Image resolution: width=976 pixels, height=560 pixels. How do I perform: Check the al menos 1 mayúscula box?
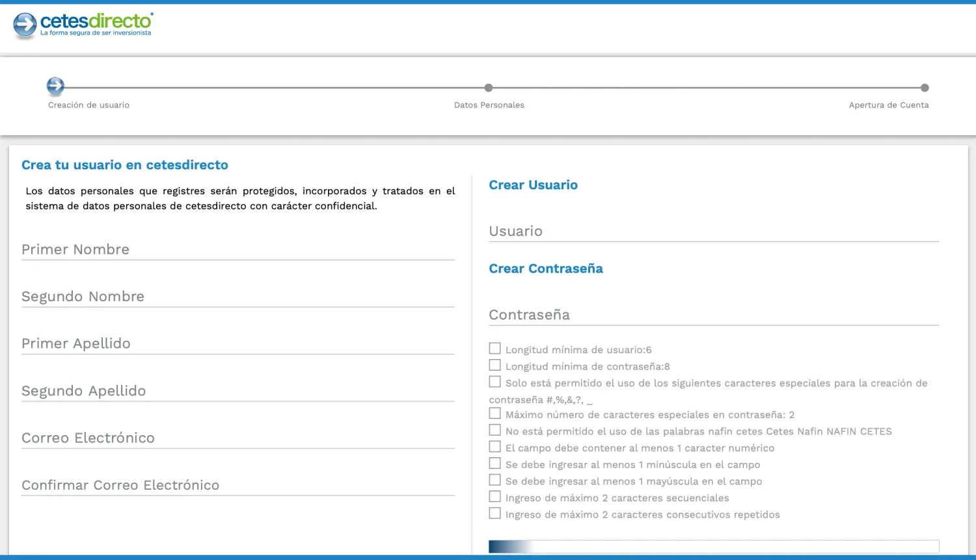tap(495, 480)
